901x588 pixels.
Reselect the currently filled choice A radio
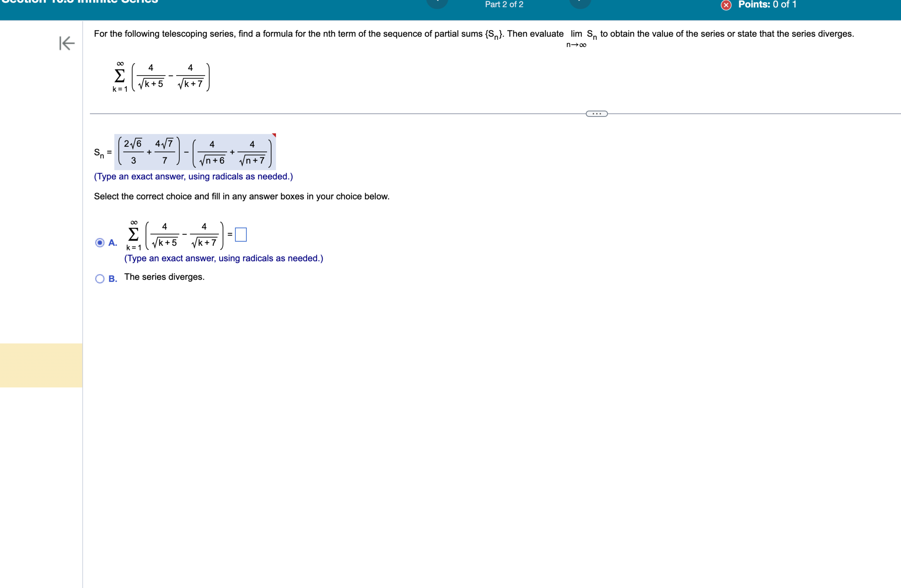click(x=100, y=243)
